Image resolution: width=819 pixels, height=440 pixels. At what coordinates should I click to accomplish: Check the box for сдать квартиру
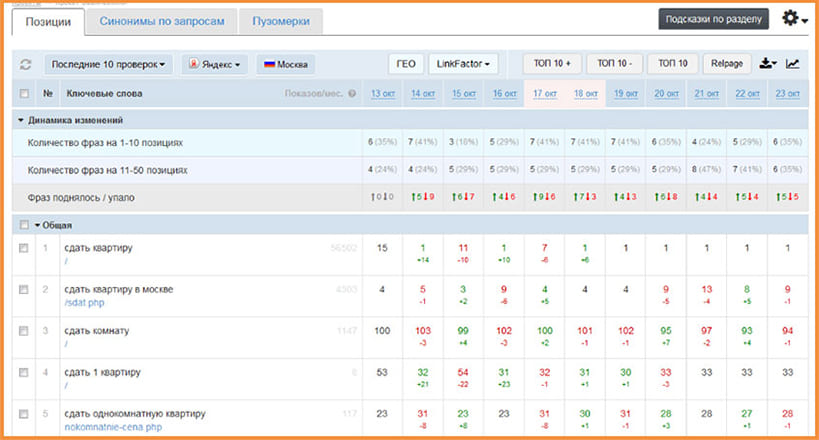coord(24,248)
